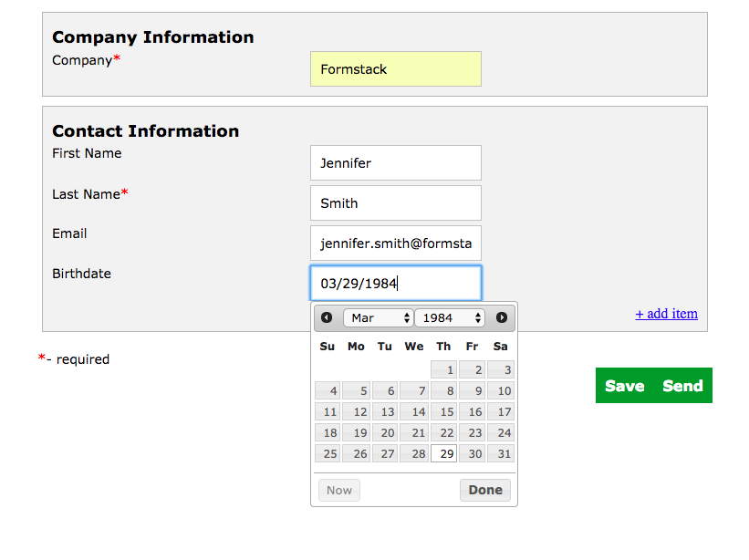
Task: Open the 1984 year dropdown
Action: click(x=450, y=317)
